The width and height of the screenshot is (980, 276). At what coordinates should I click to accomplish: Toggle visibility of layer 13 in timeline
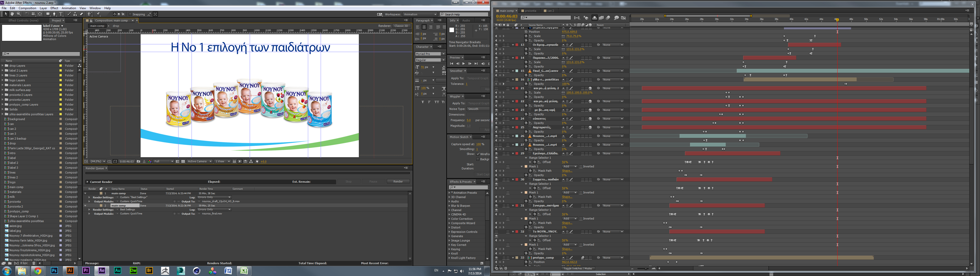tap(496, 45)
